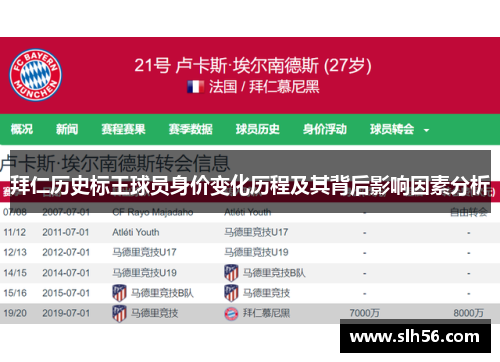This screenshot has width=500, height=362.
Task: Select the 球员转会 tab
Action: tap(392, 129)
